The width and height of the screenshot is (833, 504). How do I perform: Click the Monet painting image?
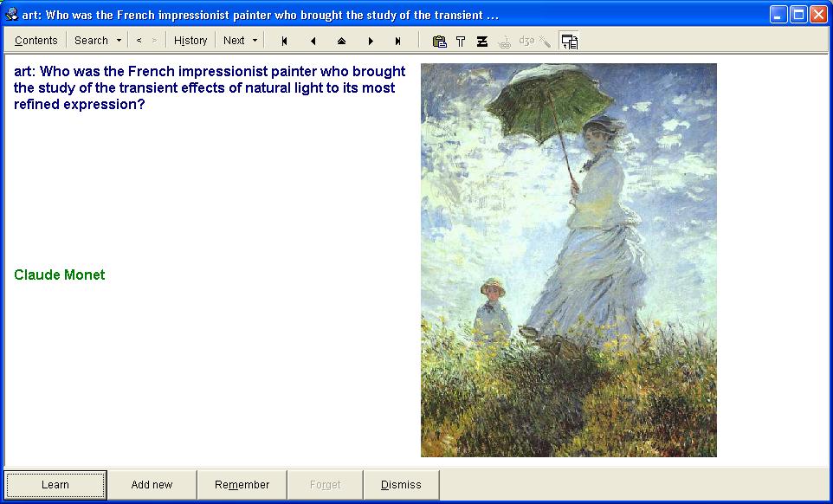coord(568,260)
